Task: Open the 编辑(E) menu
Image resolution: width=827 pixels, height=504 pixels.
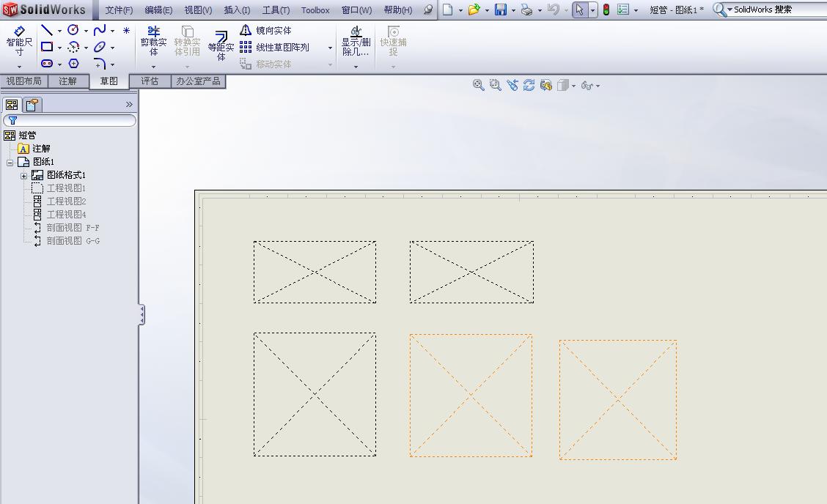Action: pyautogui.click(x=158, y=10)
